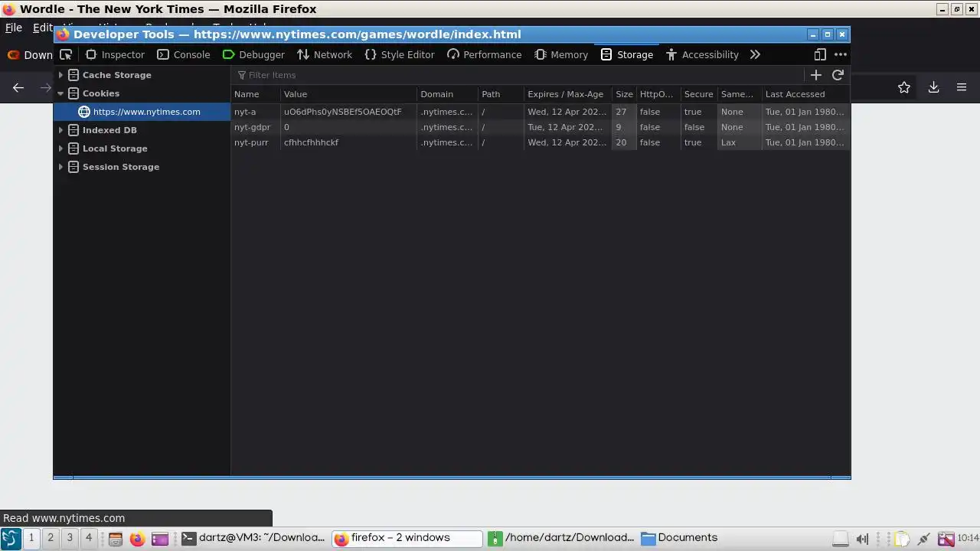Open the File menu in Firefox
This screenshot has height=551, width=980.
(x=13, y=28)
